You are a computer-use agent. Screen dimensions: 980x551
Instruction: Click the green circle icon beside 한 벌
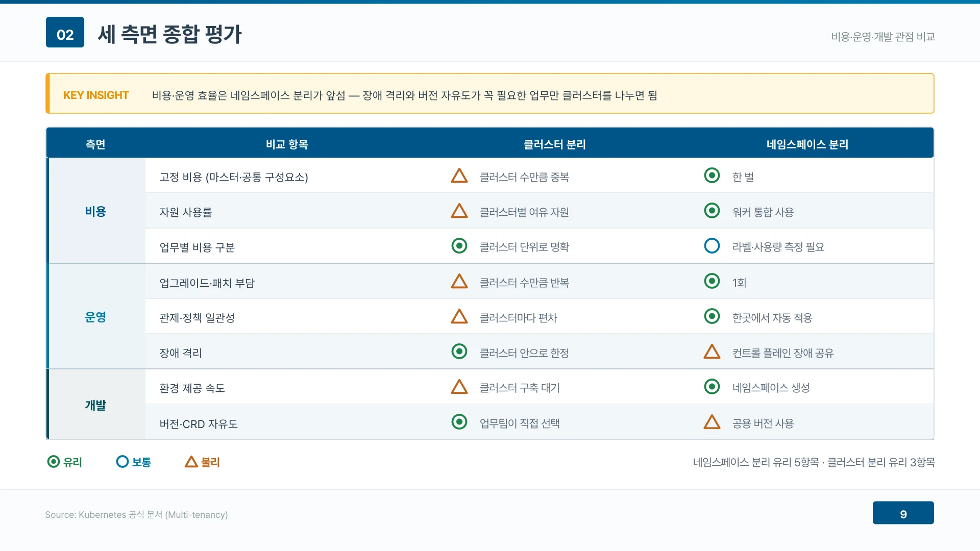[712, 176]
